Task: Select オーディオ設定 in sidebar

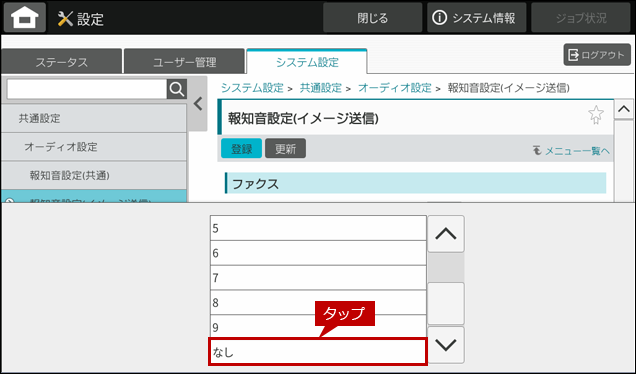Action: 94,147
